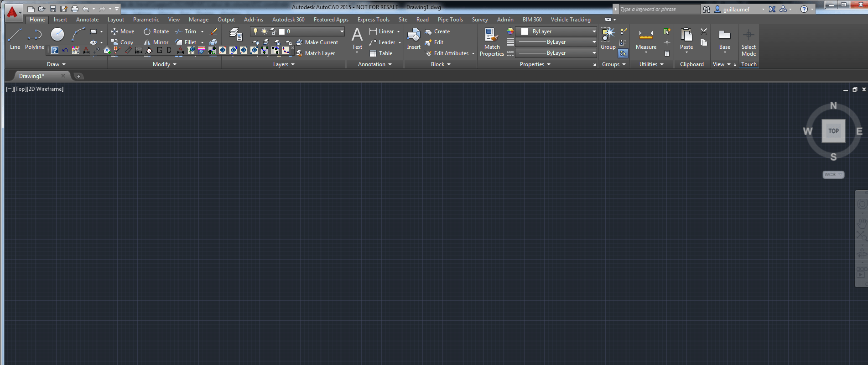
Task: Open the Vehicle Tracking tab
Action: point(570,20)
